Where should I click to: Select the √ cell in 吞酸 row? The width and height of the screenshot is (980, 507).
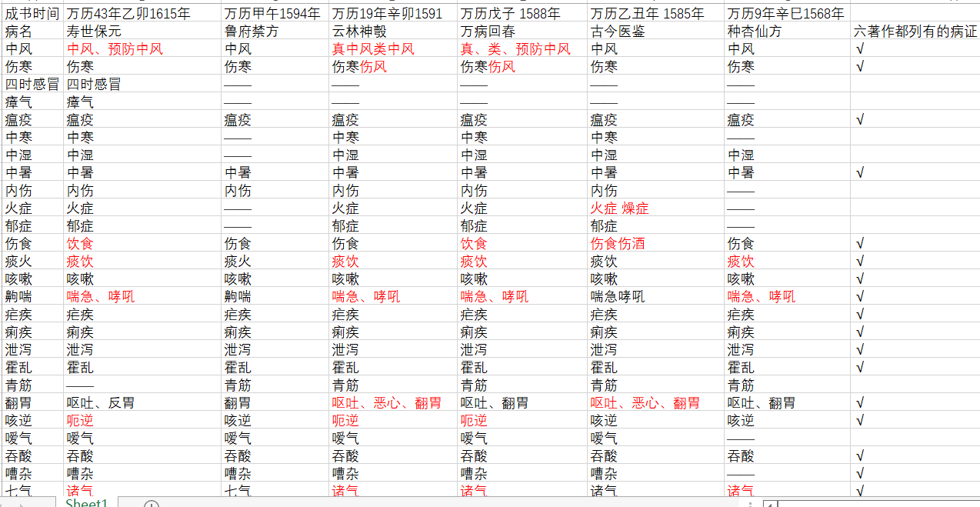coord(915,455)
